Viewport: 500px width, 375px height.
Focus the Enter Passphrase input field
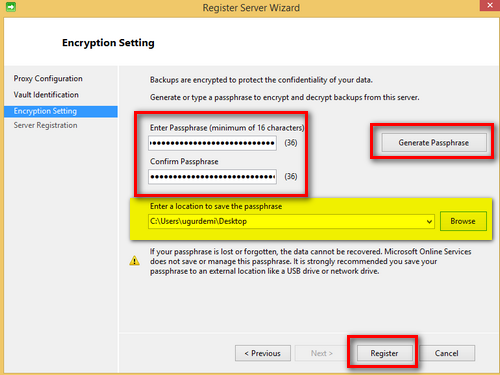click(212, 143)
